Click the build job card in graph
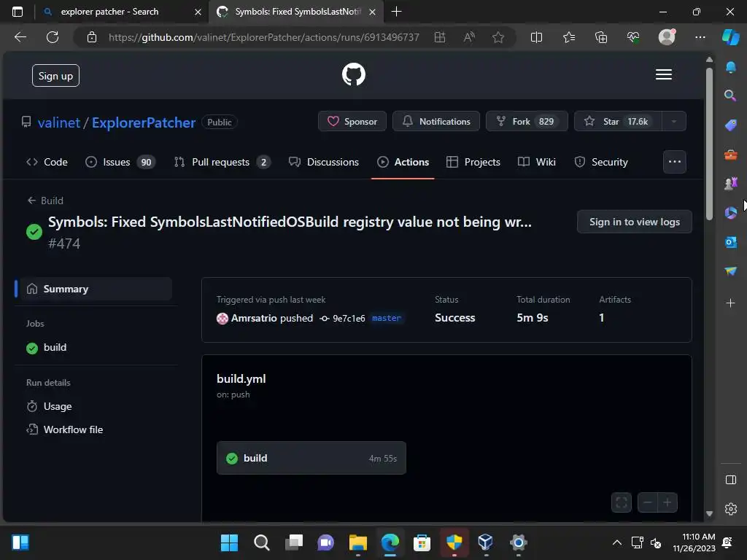 311,458
